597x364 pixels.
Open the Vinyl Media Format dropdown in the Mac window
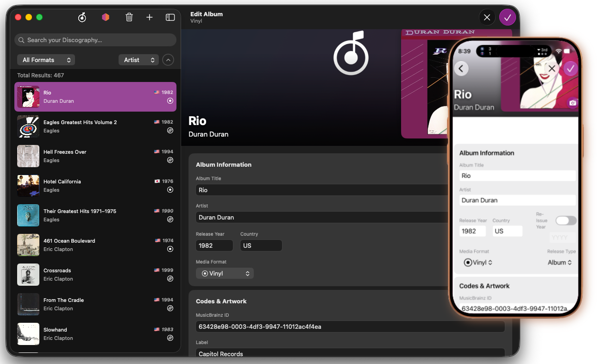pos(225,273)
